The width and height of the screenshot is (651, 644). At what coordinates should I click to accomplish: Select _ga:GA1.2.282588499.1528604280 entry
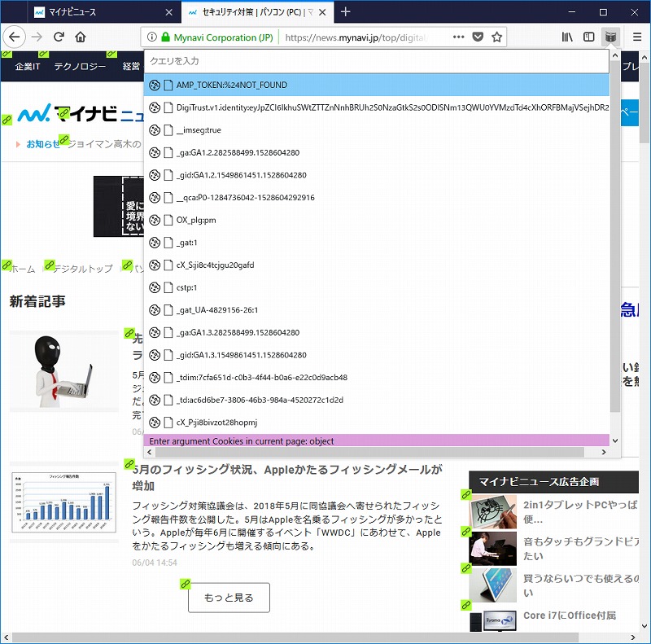[376, 152]
